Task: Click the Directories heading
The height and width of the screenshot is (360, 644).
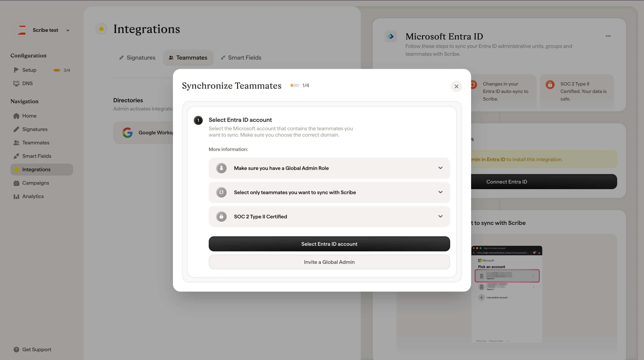Action: pos(128,100)
